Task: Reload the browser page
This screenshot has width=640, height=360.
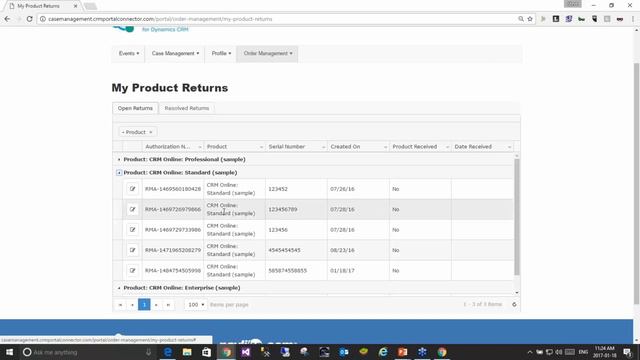Action: 29,19
